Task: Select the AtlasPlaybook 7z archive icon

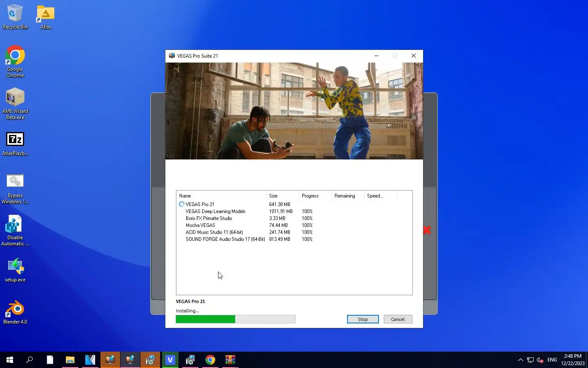Action: [x=15, y=144]
